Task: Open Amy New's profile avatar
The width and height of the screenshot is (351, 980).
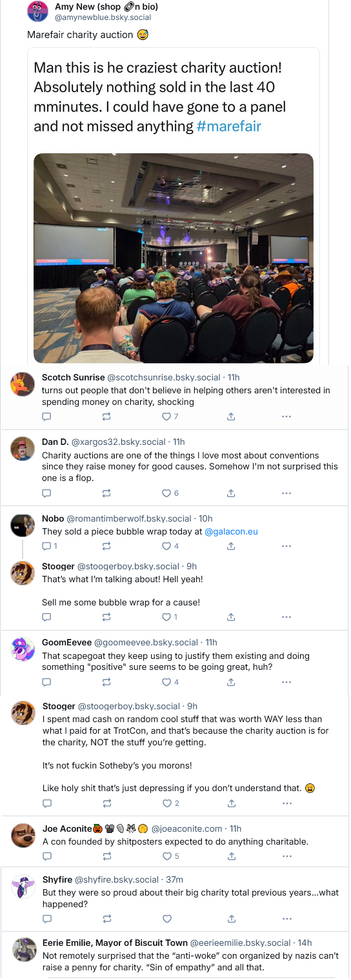Action: tap(39, 12)
